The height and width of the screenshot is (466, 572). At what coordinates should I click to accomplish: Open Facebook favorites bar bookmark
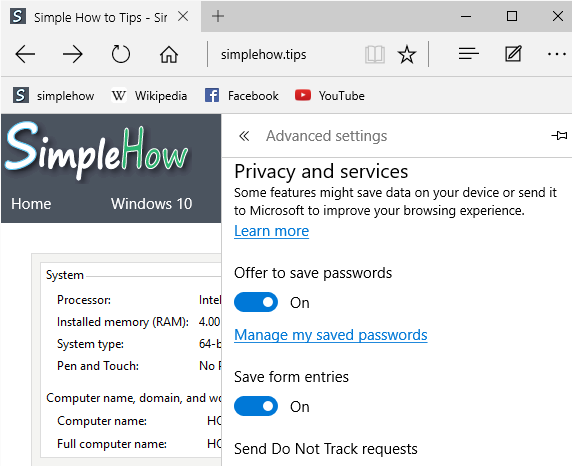coord(241,96)
